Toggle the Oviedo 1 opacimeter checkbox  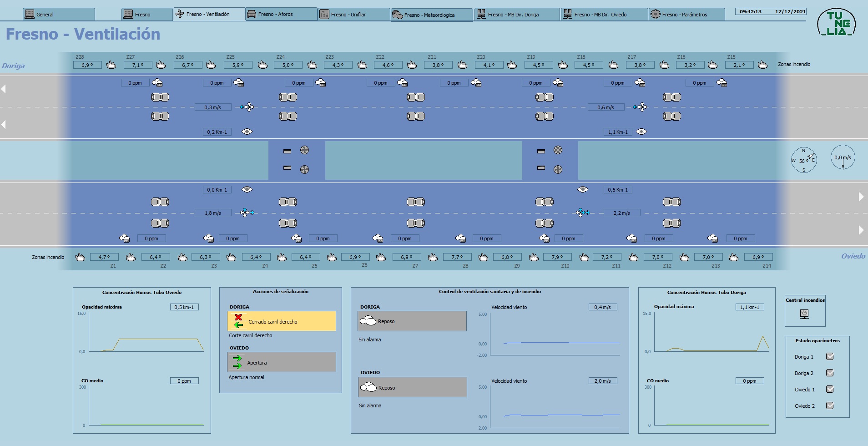(830, 390)
